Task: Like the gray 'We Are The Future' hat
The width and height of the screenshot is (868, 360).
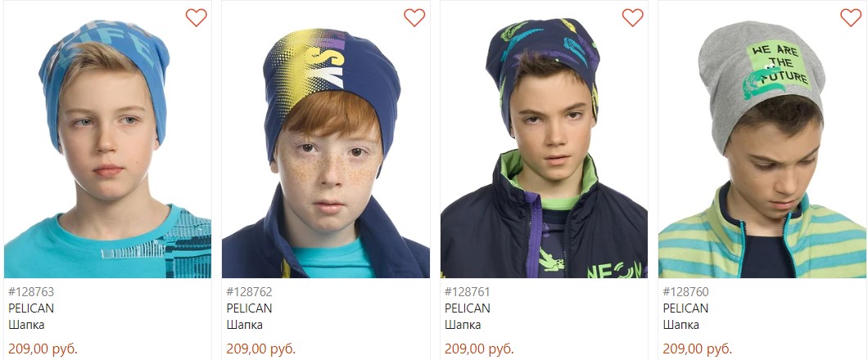Action: pos(851,18)
